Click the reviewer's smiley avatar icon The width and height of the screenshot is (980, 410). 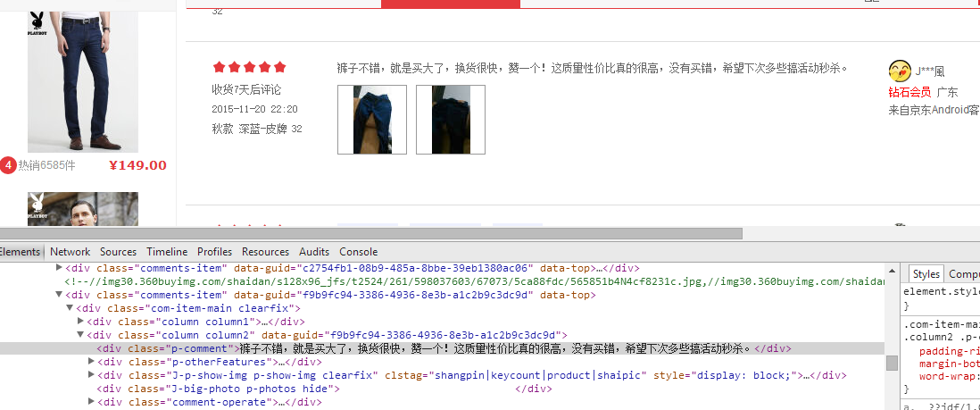tap(900, 71)
